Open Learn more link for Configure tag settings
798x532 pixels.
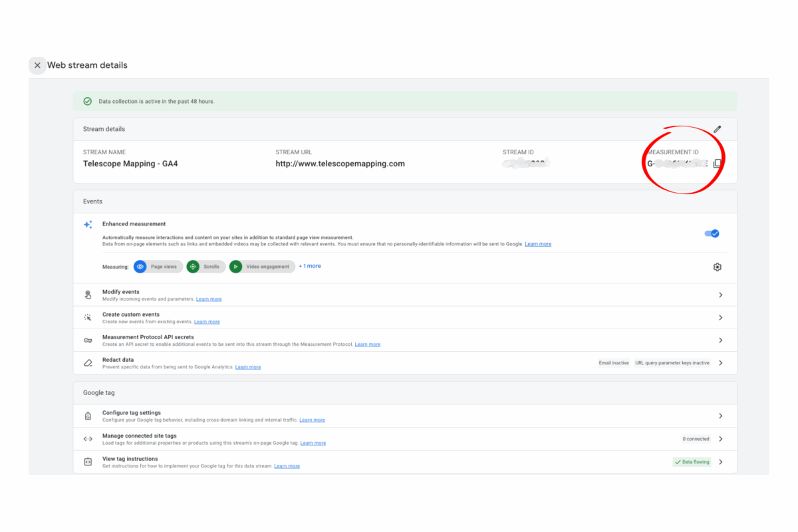[313, 420]
